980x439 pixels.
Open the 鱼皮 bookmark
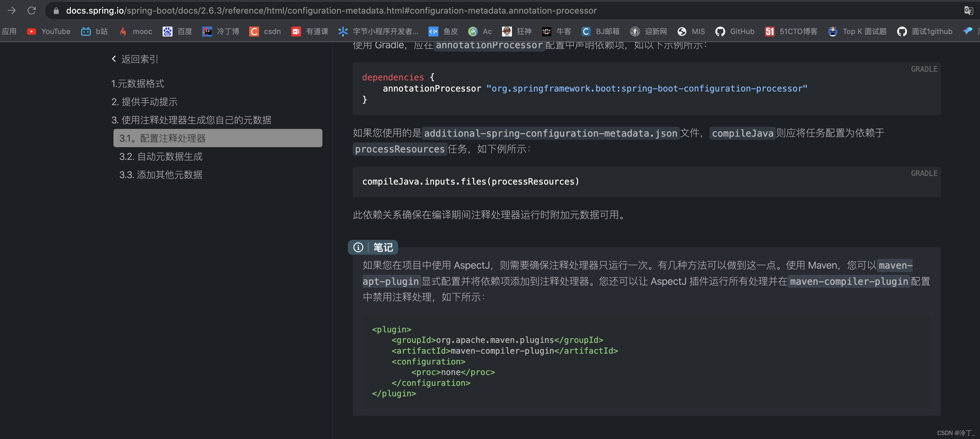443,32
